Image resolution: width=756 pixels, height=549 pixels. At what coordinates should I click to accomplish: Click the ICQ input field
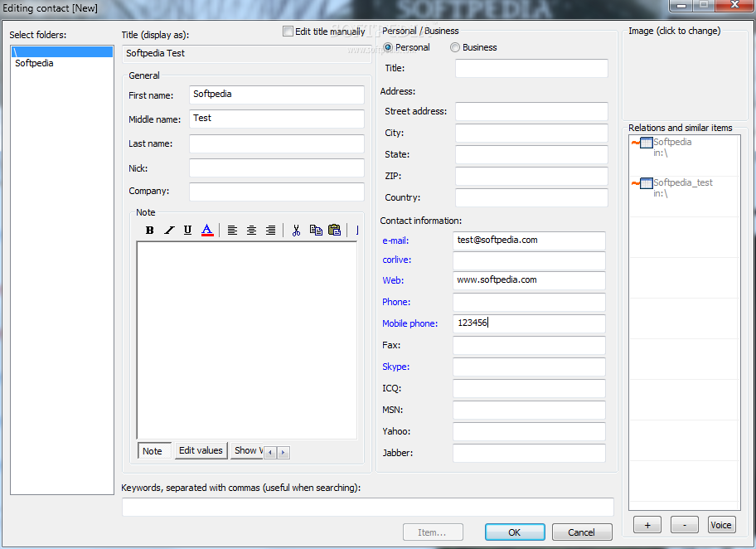coord(529,388)
